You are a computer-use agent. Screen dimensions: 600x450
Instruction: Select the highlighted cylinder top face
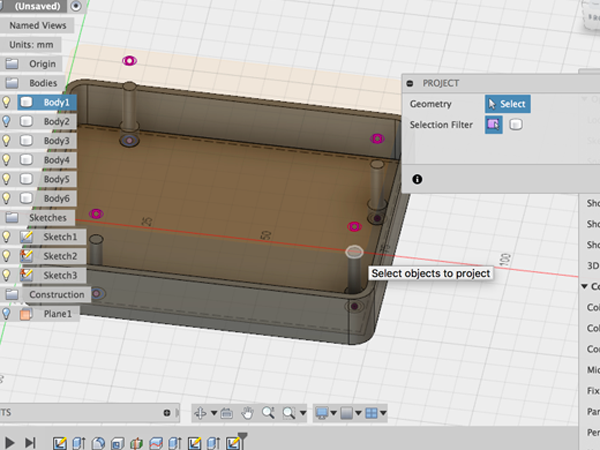click(x=354, y=252)
